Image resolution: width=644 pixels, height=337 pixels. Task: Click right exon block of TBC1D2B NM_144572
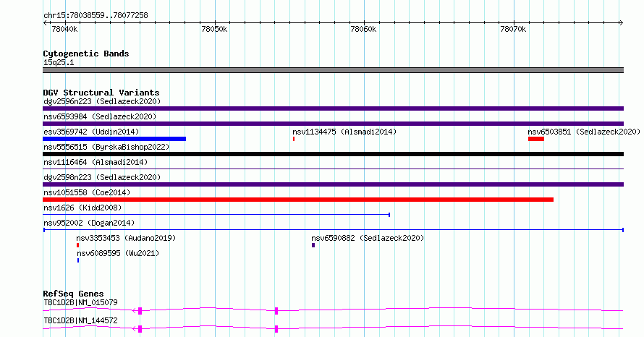pos(276,329)
